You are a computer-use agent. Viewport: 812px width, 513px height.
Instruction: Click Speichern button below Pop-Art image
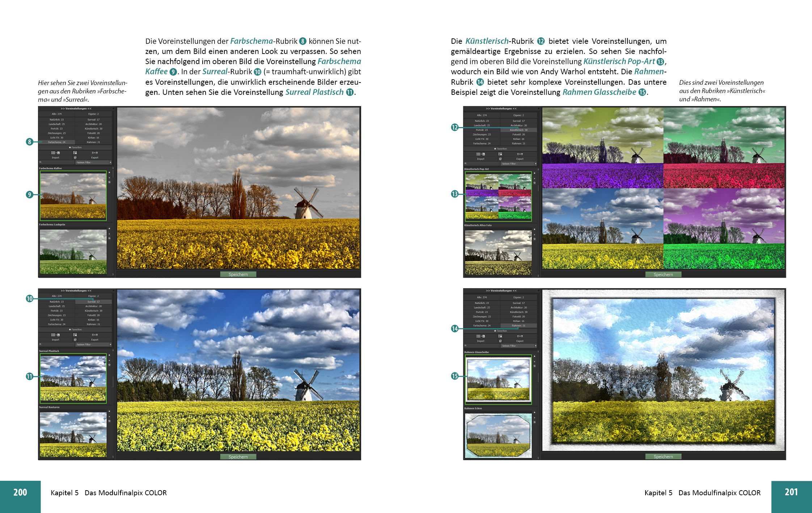663,274
